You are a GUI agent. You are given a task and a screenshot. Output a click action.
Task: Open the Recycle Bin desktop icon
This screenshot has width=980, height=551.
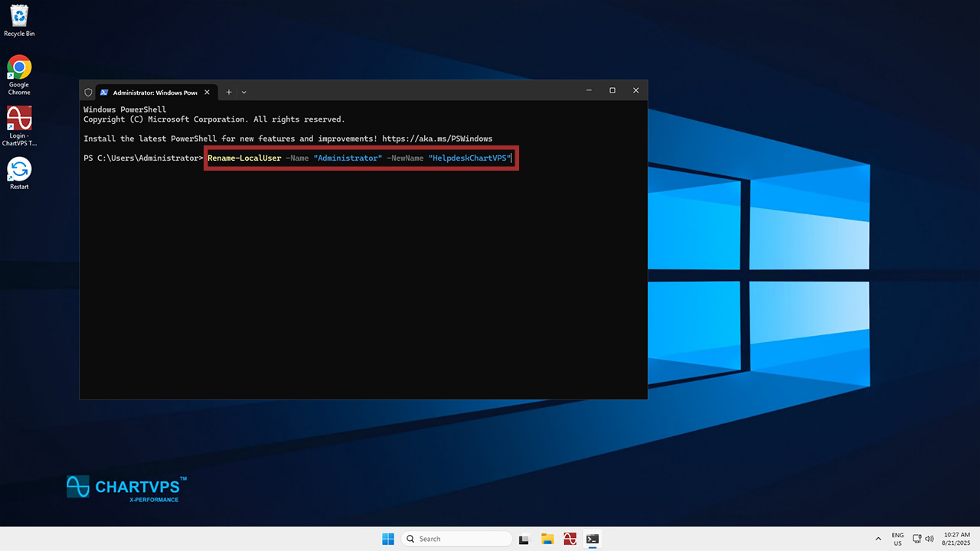pos(19,15)
